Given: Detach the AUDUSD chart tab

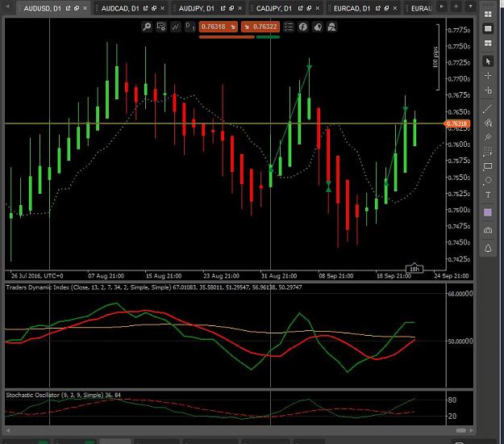Looking at the screenshot, I should 69,8.
